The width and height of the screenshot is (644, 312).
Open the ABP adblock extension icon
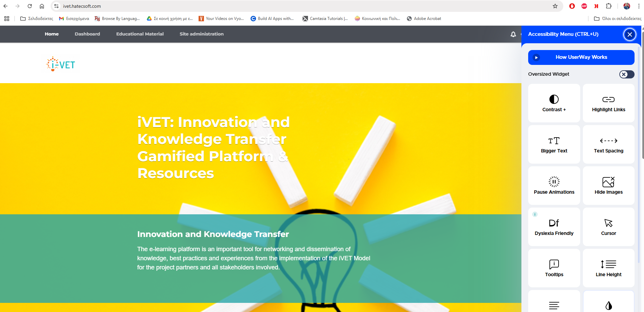point(584,6)
